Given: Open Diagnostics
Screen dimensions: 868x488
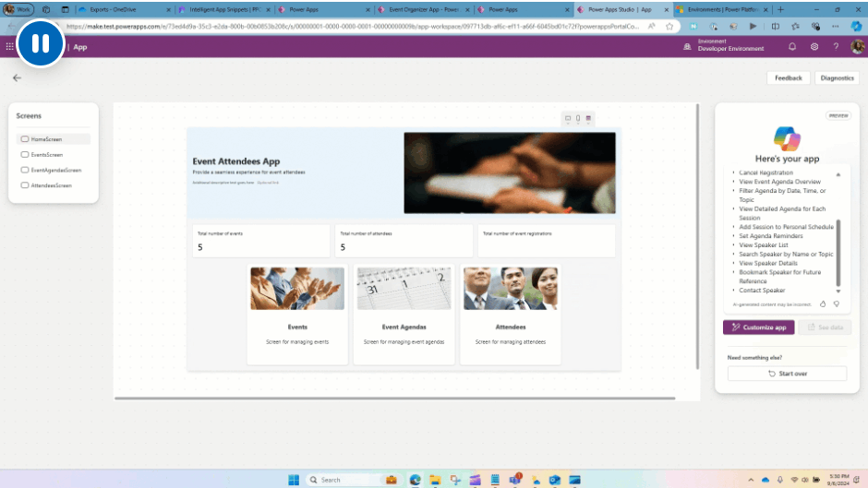Looking at the screenshot, I should coord(837,78).
